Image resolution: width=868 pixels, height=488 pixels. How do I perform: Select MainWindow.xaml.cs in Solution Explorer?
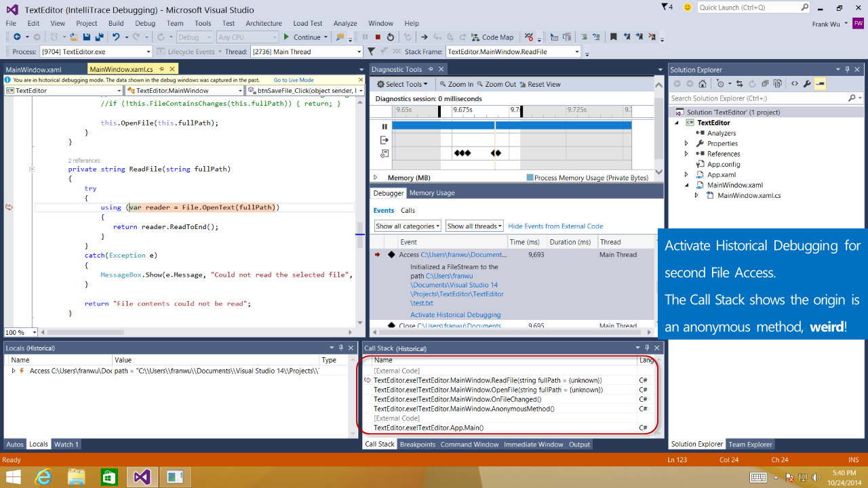pos(749,196)
